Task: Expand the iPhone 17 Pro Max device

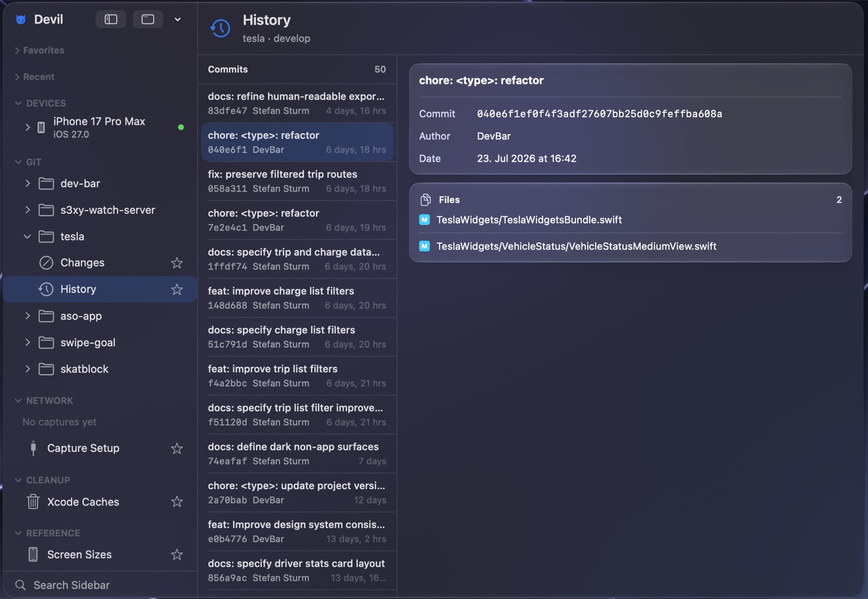Action: [x=28, y=128]
